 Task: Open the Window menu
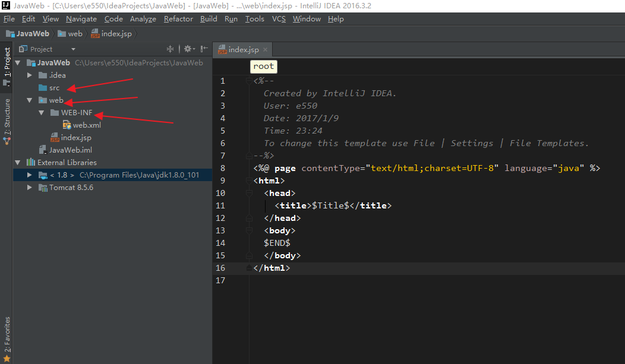point(307,19)
